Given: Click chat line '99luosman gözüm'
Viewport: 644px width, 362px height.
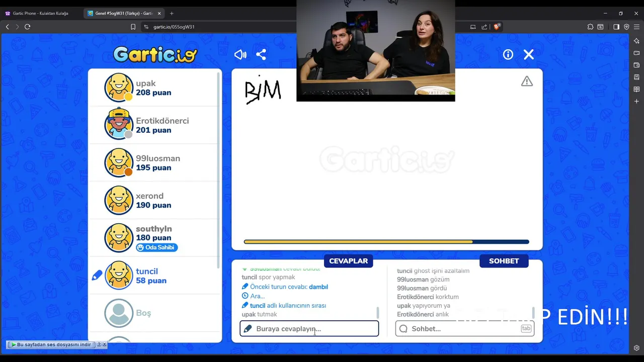Looking at the screenshot, I should coord(423,279).
